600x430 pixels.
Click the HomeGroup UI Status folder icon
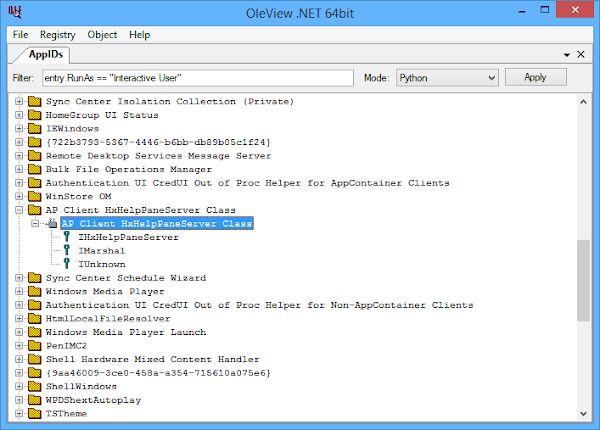point(34,116)
